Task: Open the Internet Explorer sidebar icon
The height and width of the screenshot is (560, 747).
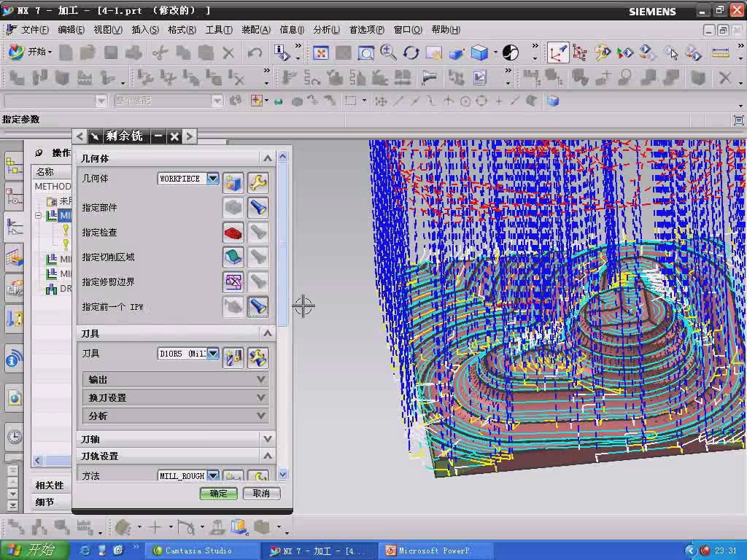Action: [15, 397]
